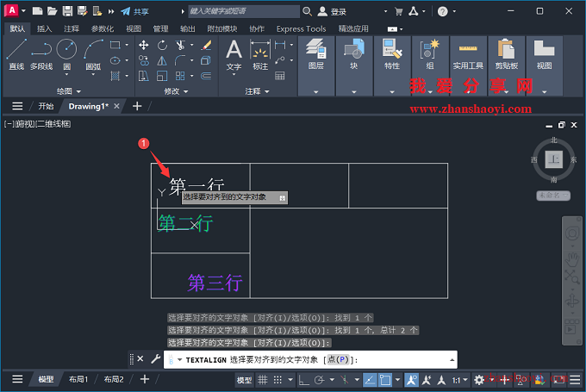Activate the Fillet tool
Image resolution: width=586 pixels, height=392 pixels.
(180, 60)
